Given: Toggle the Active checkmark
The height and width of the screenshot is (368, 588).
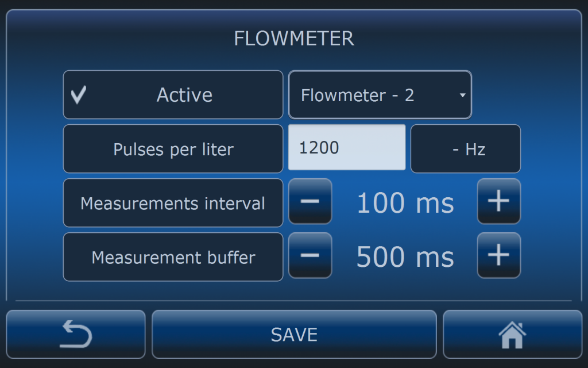Looking at the screenshot, I should pyautogui.click(x=79, y=95).
